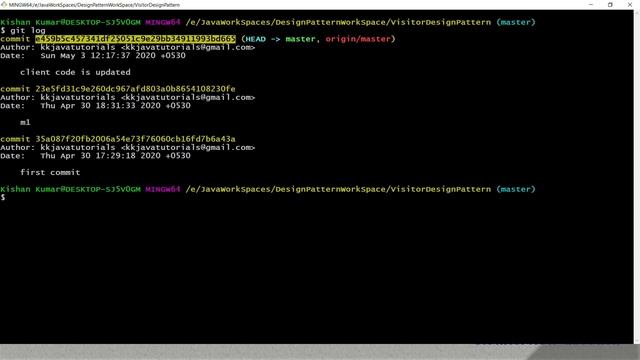Maximize the MINGW64 terminal window

click(610, 4)
